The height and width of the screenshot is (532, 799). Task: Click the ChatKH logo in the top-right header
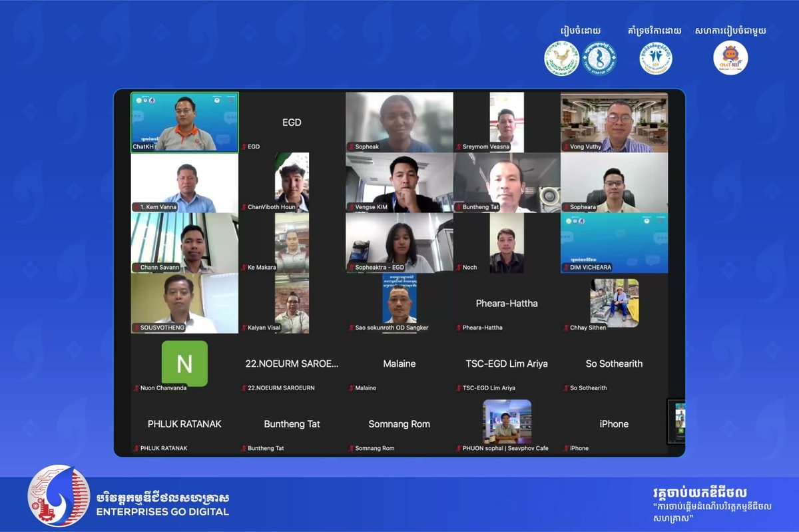pyautogui.click(x=730, y=58)
